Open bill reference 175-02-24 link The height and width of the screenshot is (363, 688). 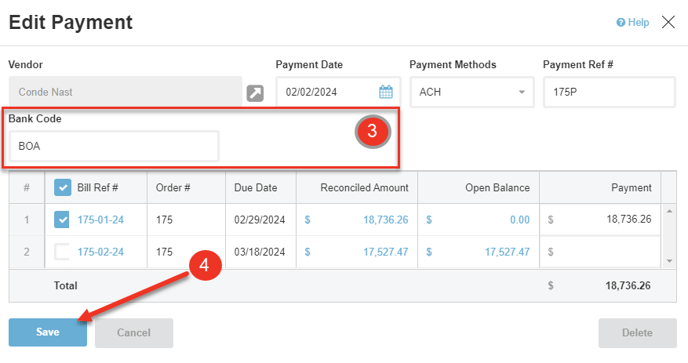click(100, 252)
